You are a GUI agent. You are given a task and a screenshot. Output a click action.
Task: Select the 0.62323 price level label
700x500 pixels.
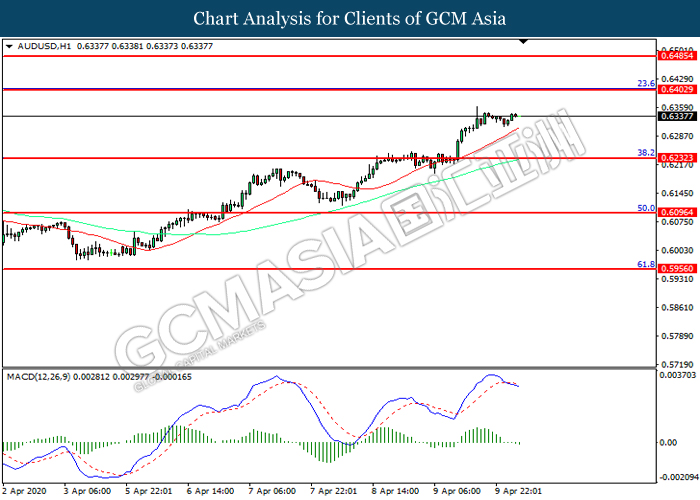click(x=677, y=158)
